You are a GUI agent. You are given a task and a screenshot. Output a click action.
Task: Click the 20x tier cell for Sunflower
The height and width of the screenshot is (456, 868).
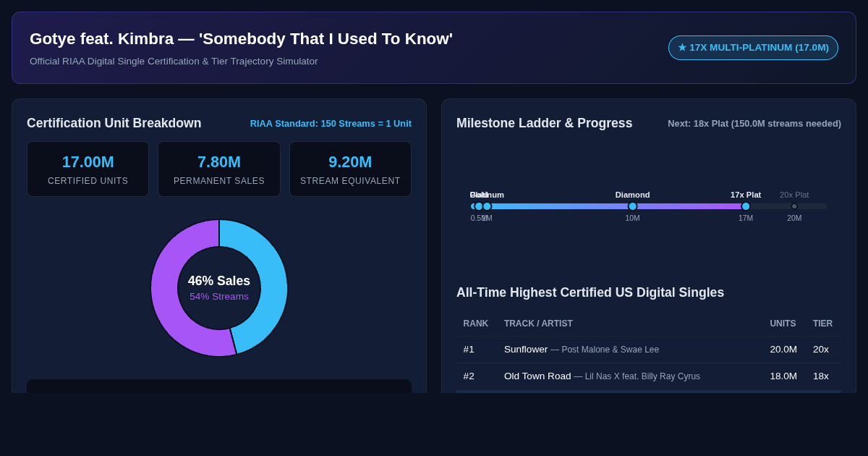click(821, 350)
